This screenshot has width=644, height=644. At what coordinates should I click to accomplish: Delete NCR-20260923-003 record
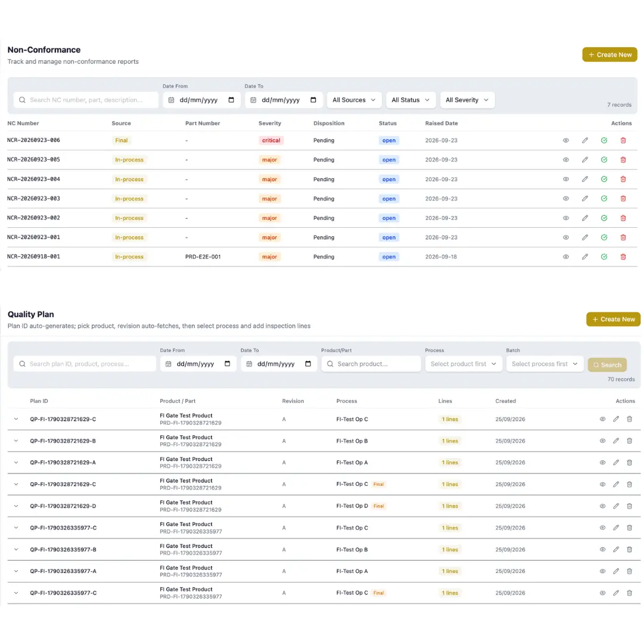click(x=623, y=199)
